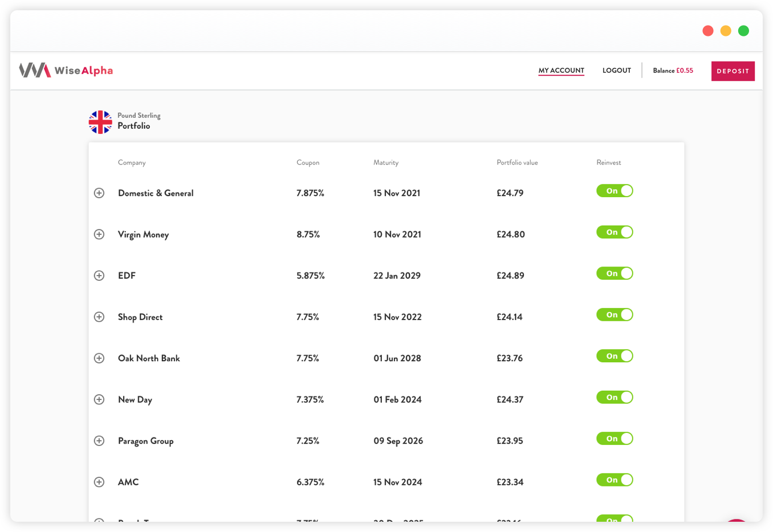Click the Shop Direct company name
This screenshot has height=532, width=773.
[x=140, y=317]
